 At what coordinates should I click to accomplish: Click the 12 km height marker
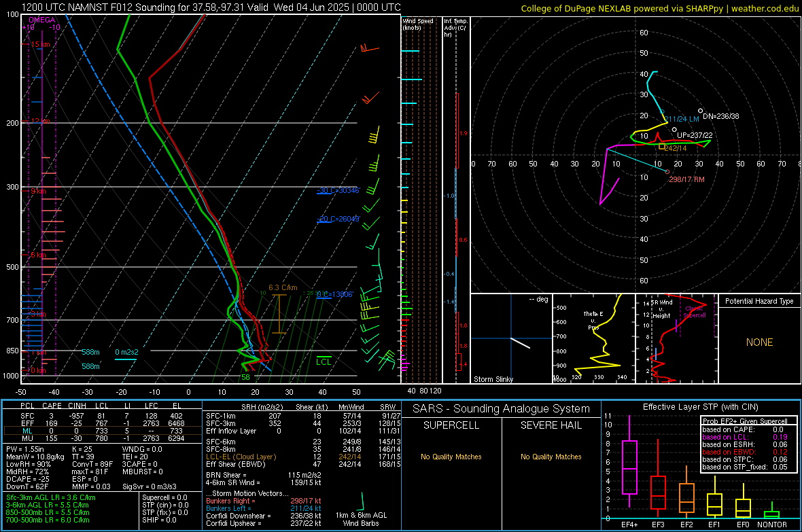[40, 121]
